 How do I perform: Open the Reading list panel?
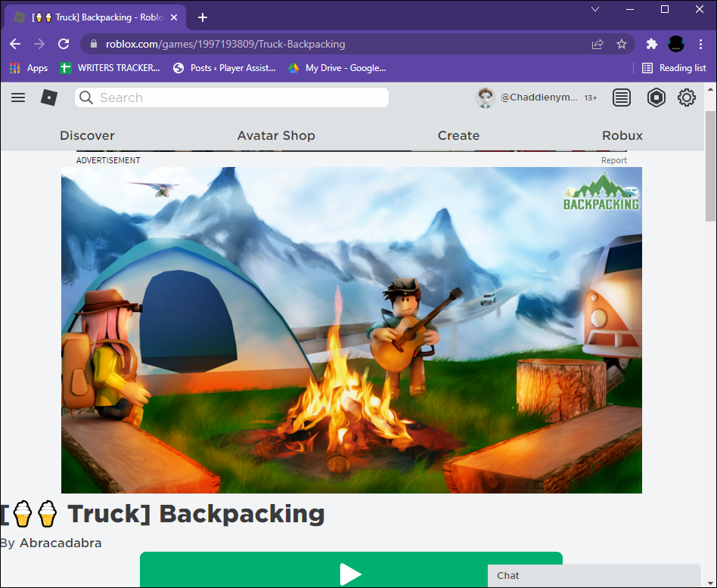tap(674, 68)
